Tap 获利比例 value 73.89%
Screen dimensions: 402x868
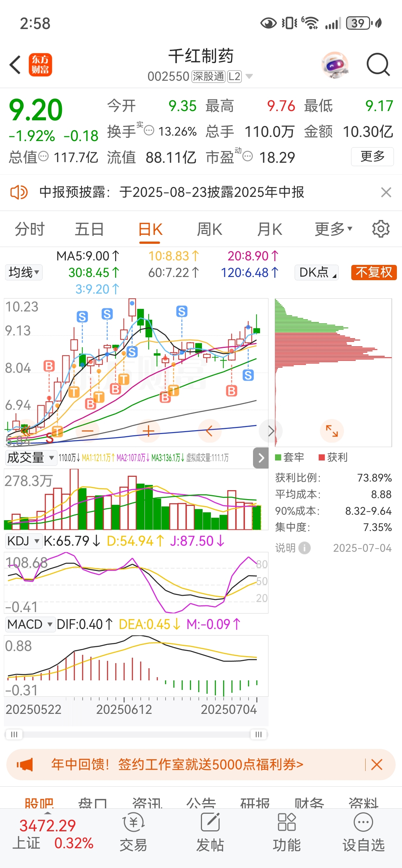point(374,478)
